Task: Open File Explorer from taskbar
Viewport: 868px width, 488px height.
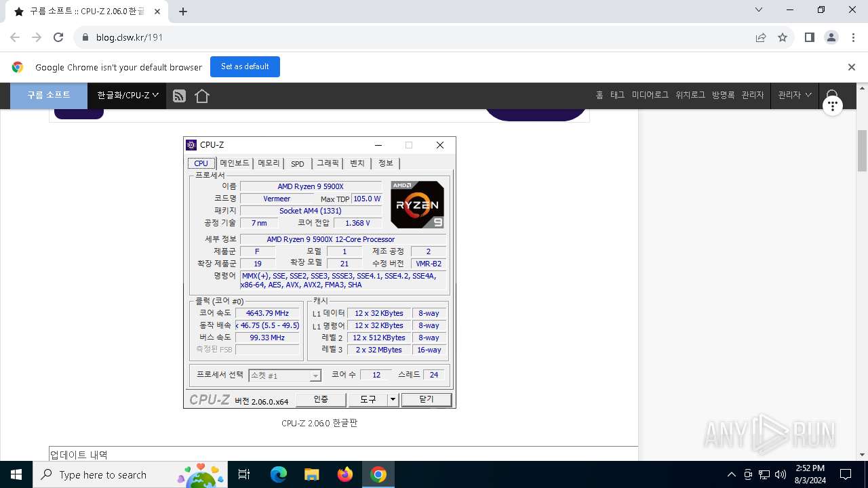Action: [x=311, y=474]
